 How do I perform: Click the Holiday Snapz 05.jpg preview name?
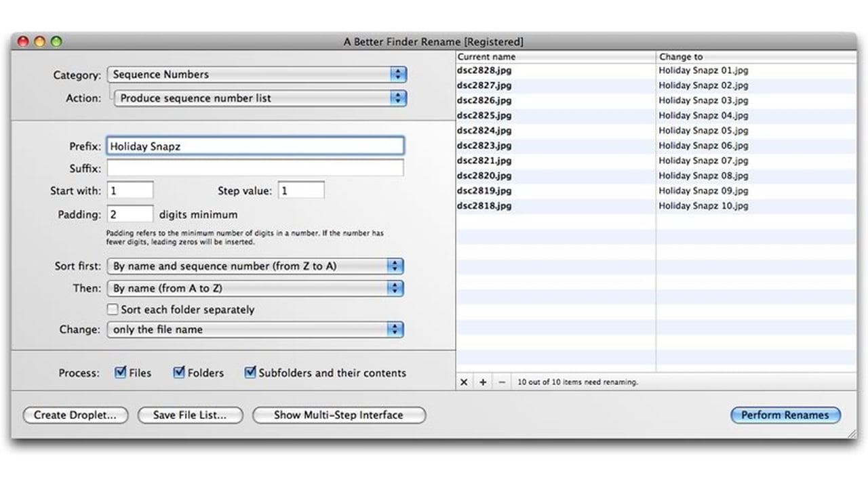click(703, 130)
